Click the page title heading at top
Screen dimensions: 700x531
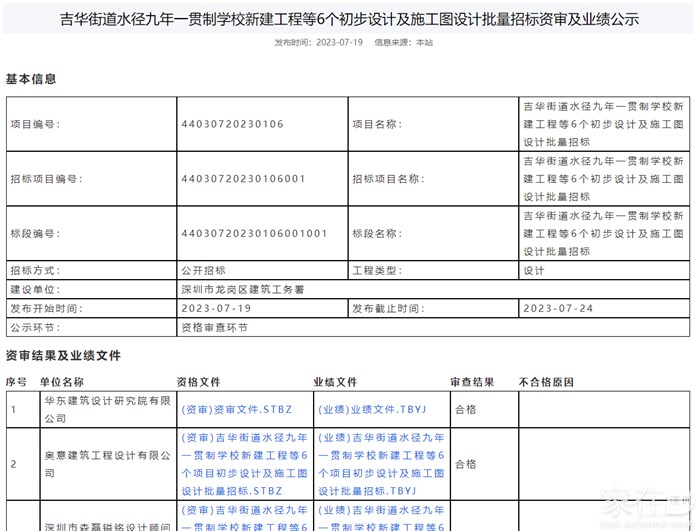350,19
